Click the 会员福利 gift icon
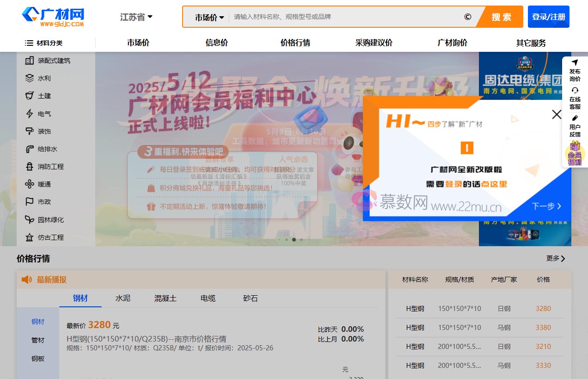This screenshot has height=379, width=588. [x=575, y=153]
